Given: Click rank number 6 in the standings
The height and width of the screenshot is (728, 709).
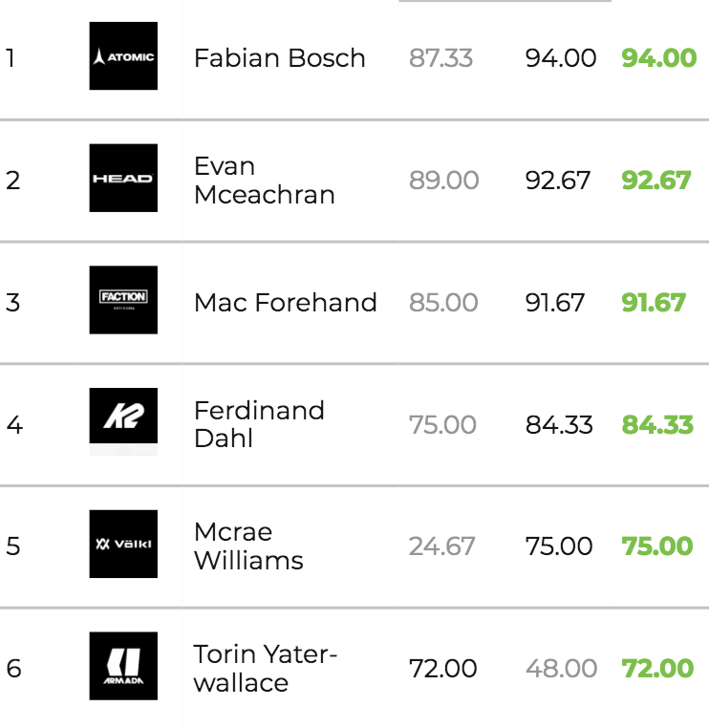Looking at the screenshot, I should [x=12, y=668].
